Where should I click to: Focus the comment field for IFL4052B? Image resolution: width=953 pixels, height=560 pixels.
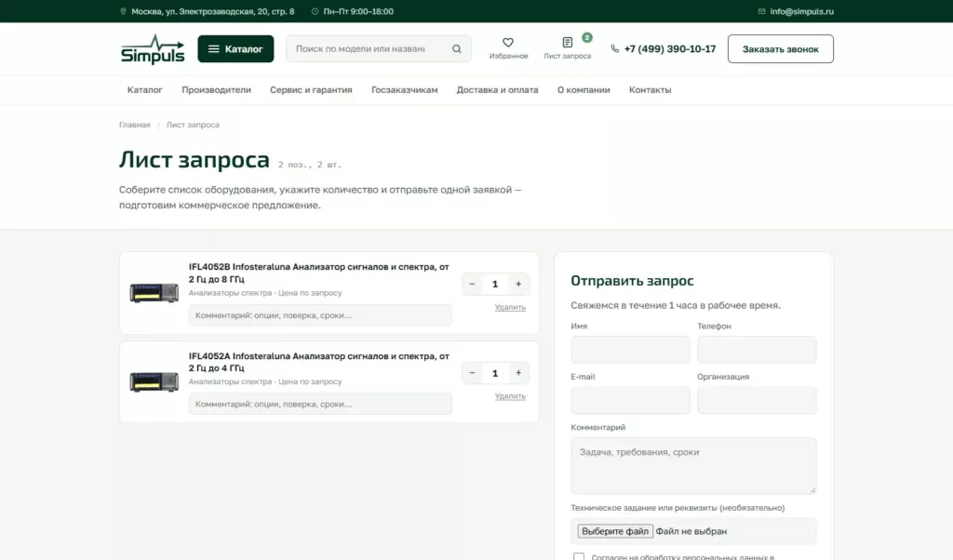coord(320,315)
